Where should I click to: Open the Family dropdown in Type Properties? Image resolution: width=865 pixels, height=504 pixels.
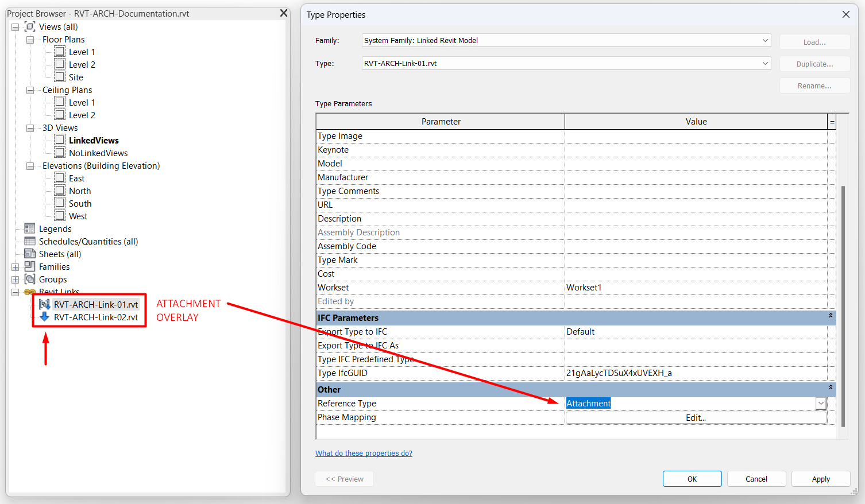(765, 40)
